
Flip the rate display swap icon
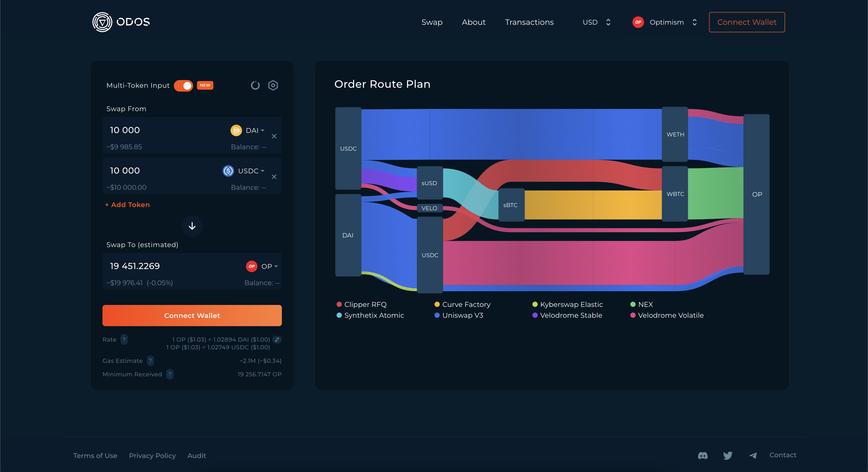click(277, 339)
